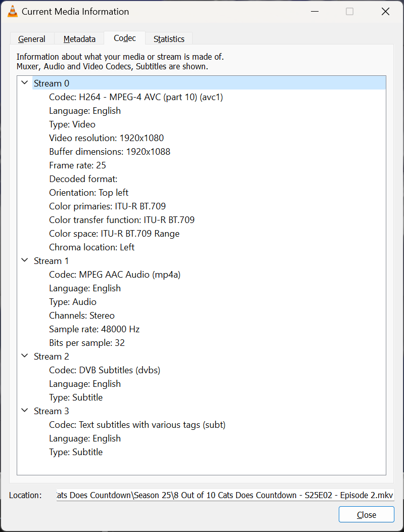Viewport: 404px width, 532px height.
Task: Collapse the Stream 3 chevron
Action: pos(25,411)
